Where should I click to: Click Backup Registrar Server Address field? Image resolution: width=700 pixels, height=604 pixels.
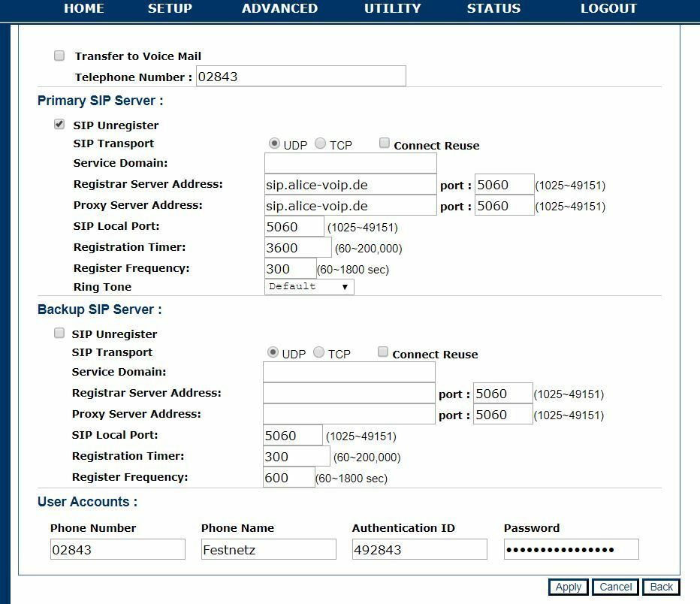(349, 394)
